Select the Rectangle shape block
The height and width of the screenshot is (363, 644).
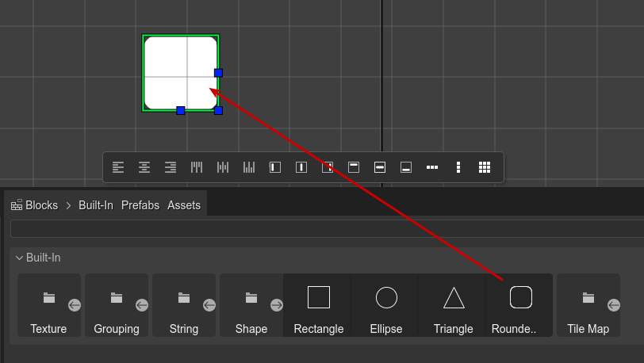tap(319, 305)
